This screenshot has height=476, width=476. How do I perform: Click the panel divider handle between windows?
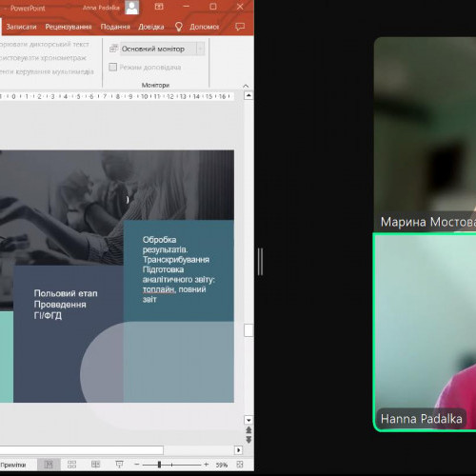(x=260, y=262)
